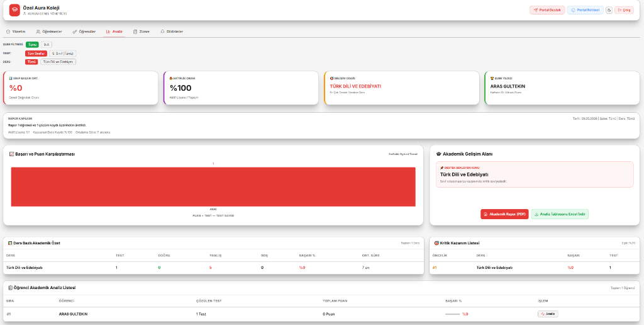This screenshot has height=325, width=644.
Task: Click the red ARAS bar in the chart
Action: coord(213,187)
